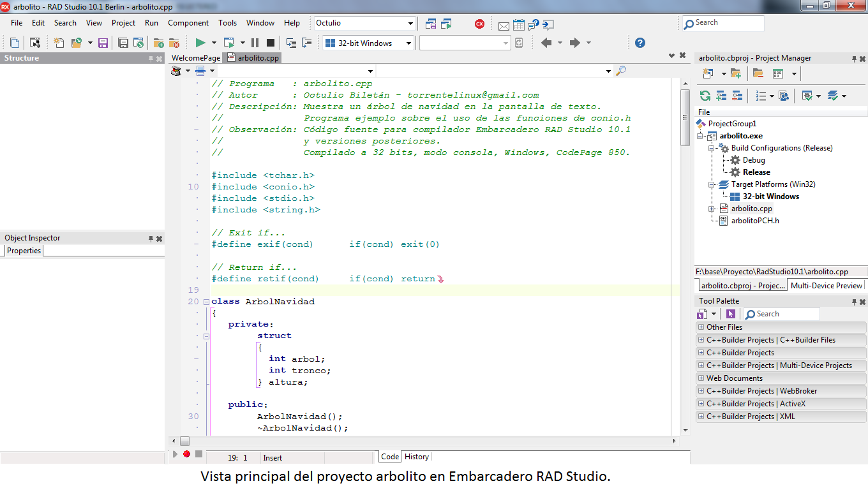868x495 pixels.
Task: Click Collapse All icon in Project Manager
Action: tap(737, 96)
